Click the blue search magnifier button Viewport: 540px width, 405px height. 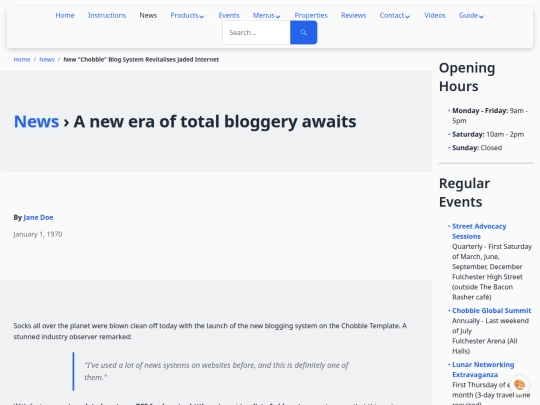pos(303,32)
